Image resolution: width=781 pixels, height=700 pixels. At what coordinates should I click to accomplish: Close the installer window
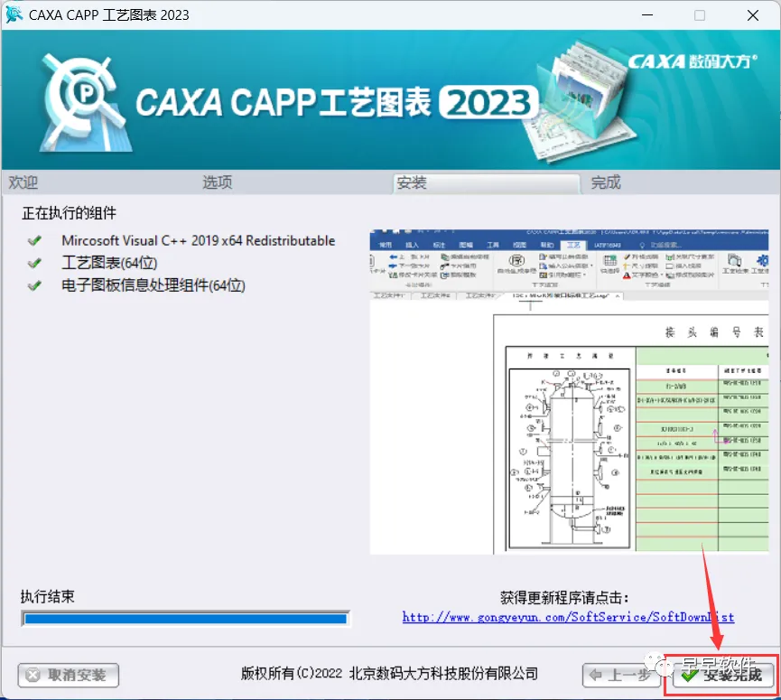[753, 15]
